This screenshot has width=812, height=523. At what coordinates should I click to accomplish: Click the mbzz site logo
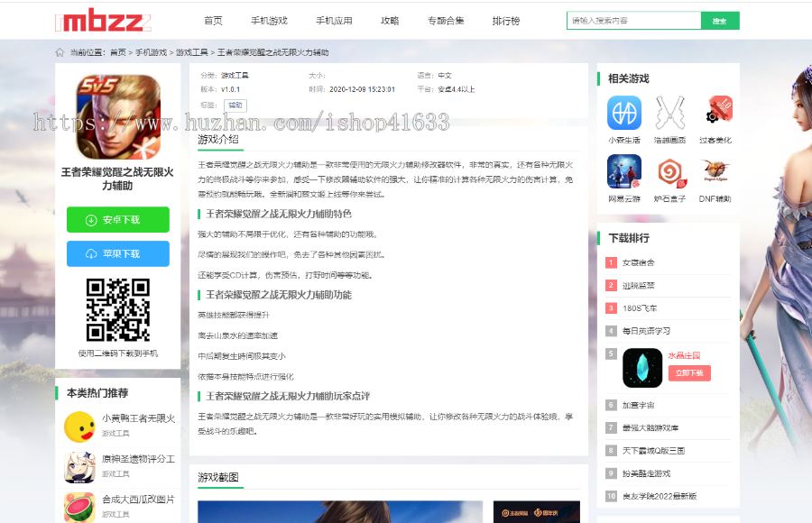point(103,20)
